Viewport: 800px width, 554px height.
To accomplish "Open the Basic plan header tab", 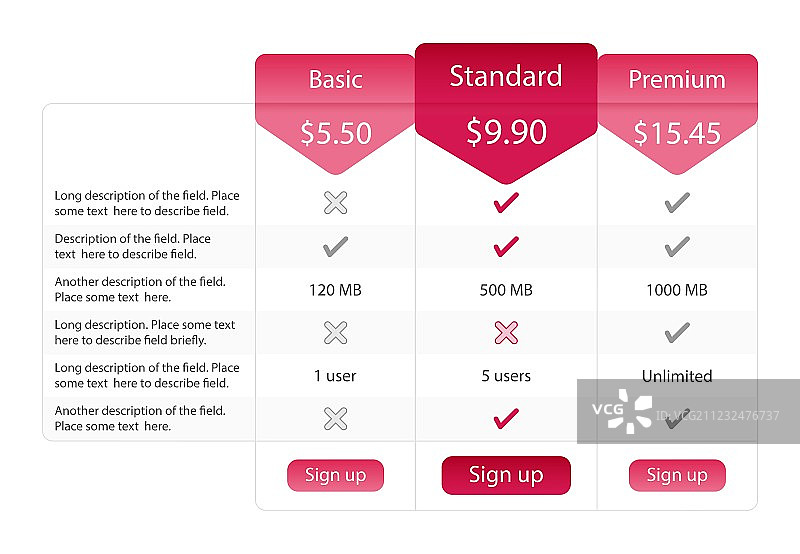I will [335, 79].
